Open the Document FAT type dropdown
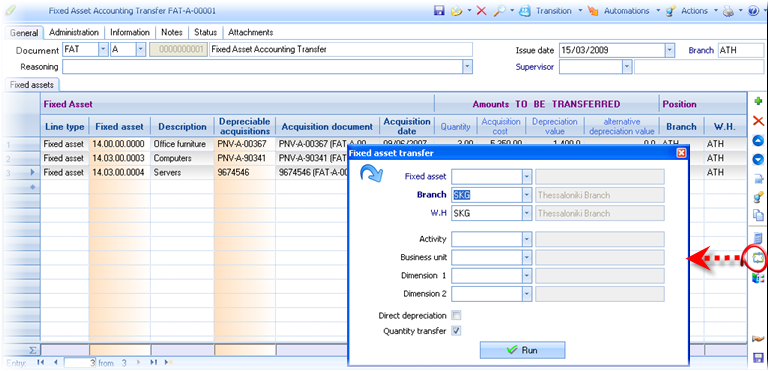This screenshot has height=371, width=768. point(103,49)
